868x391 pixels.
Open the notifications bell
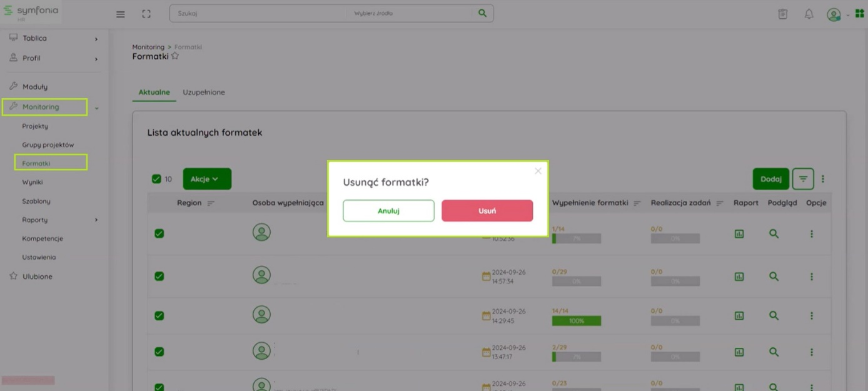809,14
